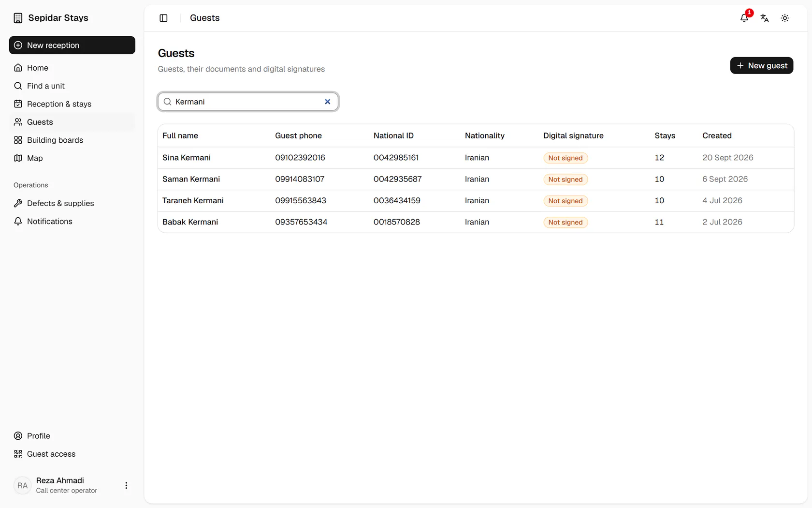Open Taraneh Kermani guest row
The height and width of the screenshot is (508, 812).
click(476, 200)
